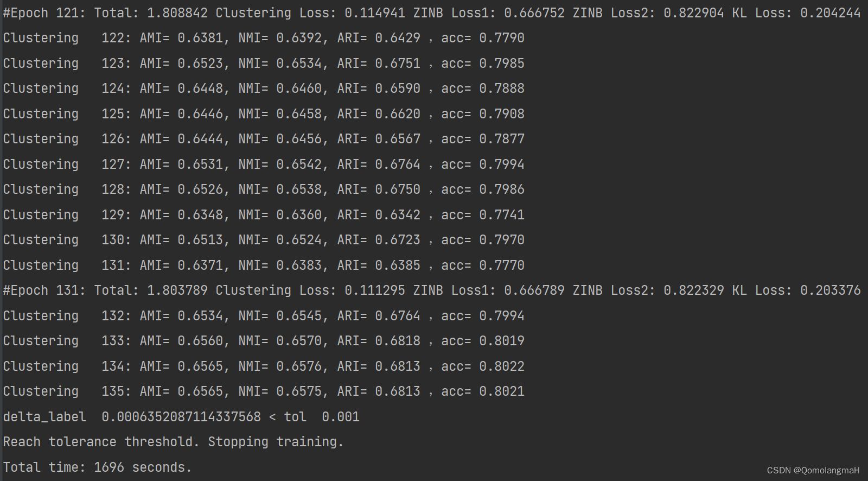Click KL Loss: 0.203376 value

796,290
